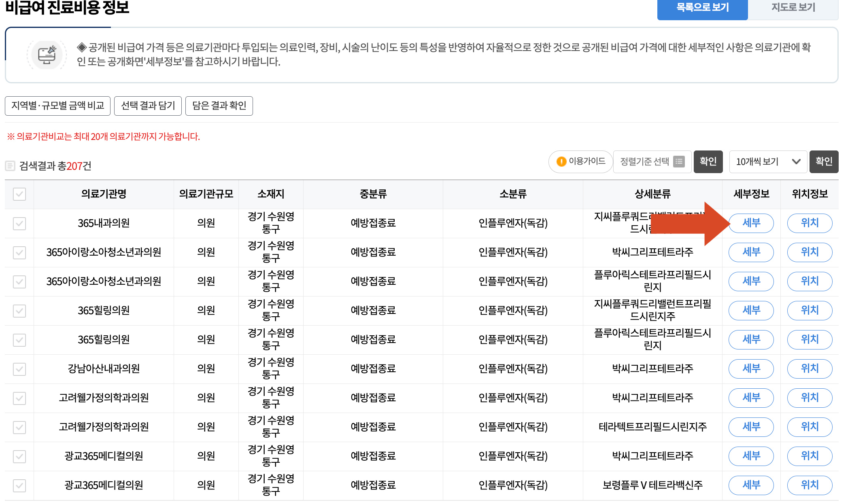Confirm page size with rightmost 확인 button
This screenshot has height=504, width=850.
point(824,162)
